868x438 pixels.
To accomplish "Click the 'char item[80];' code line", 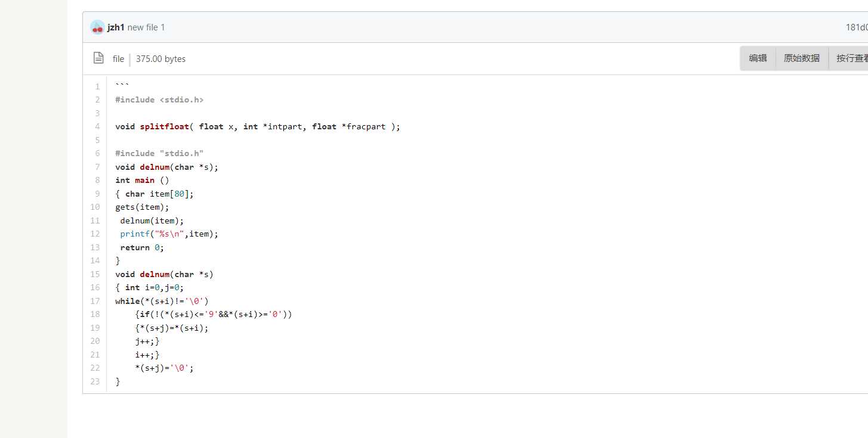I will click(155, 194).
